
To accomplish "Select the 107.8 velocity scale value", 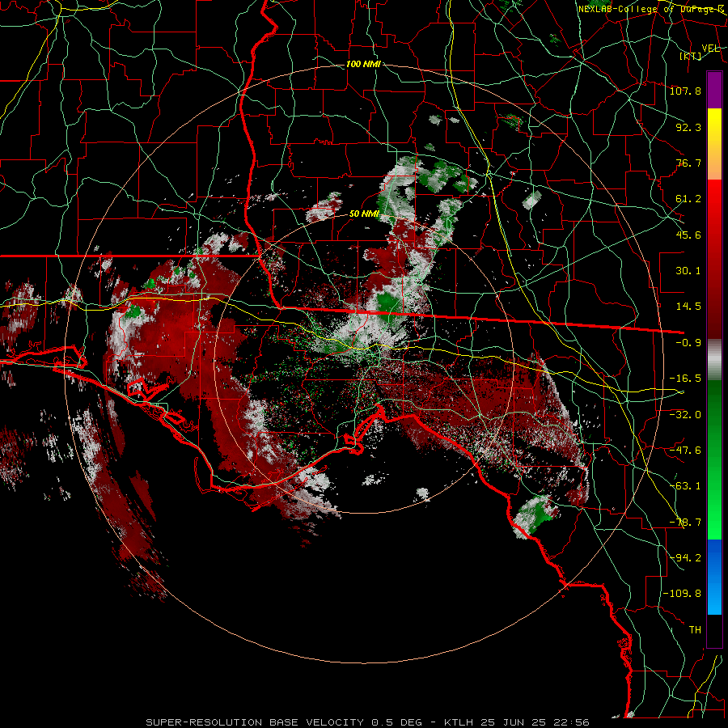I will pyautogui.click(x=685, y=91).
